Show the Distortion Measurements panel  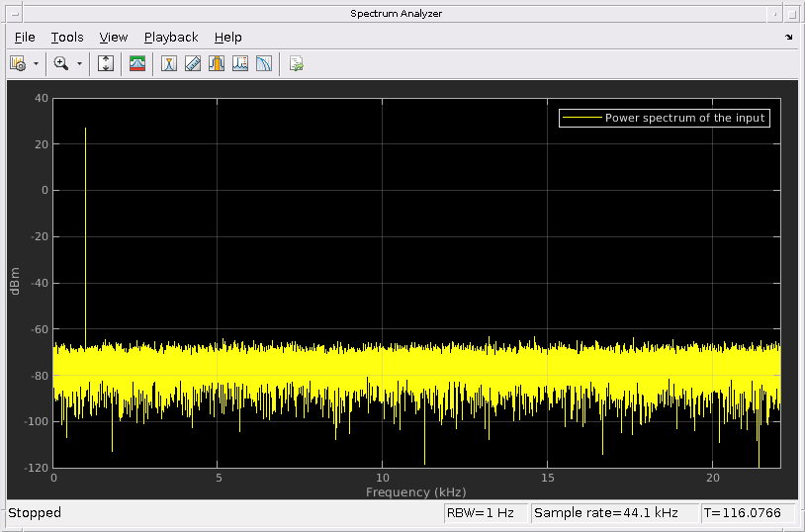tap(240, 63)
